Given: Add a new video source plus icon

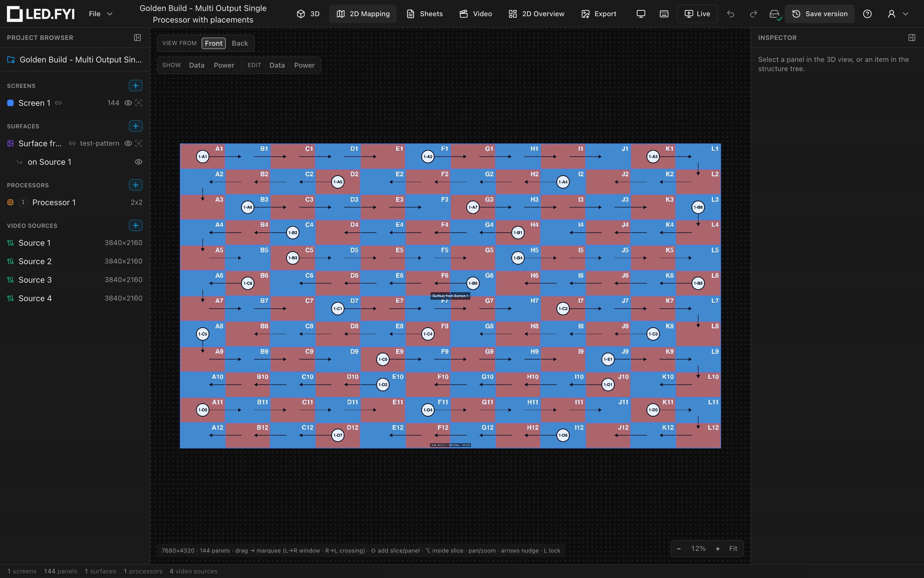Looking at the screenshot, I should (x=135, y=225).
